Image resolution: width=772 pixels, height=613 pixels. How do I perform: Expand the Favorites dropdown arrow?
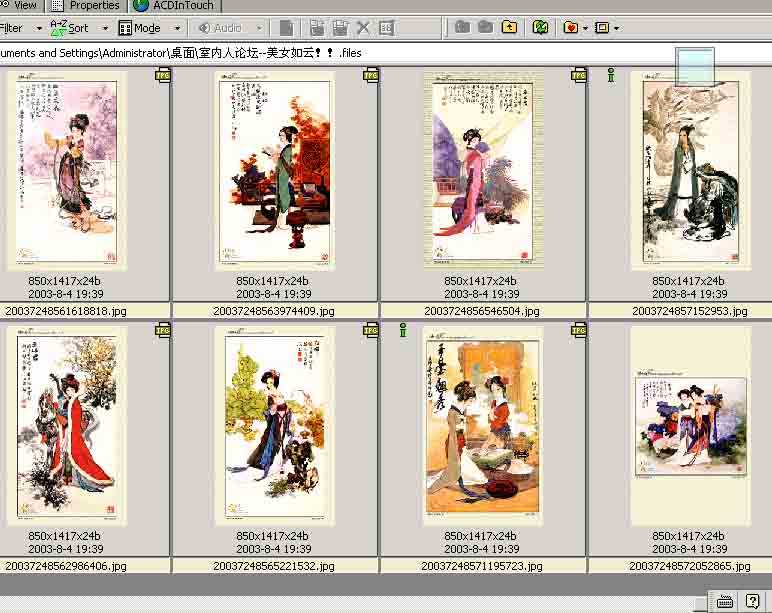(x=585, y=29)
